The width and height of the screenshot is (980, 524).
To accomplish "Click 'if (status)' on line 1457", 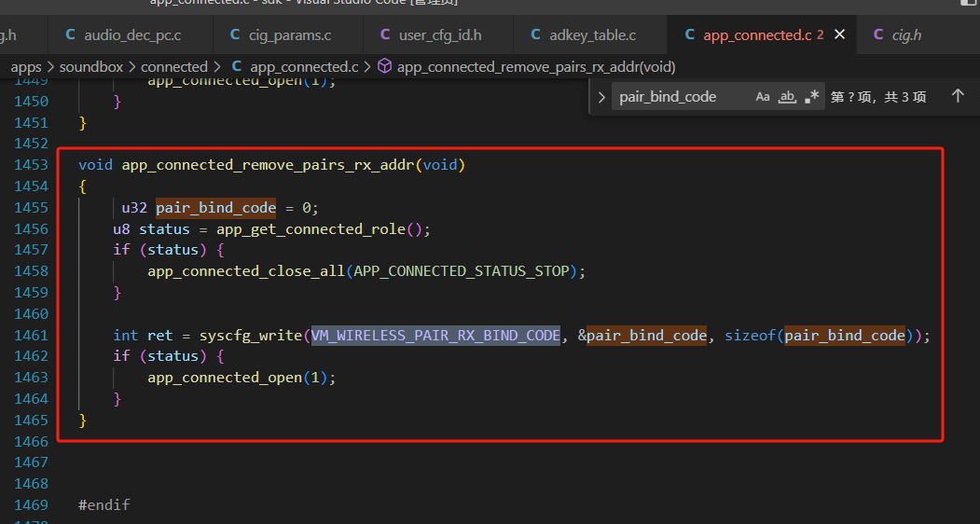I will pos(159,250).
